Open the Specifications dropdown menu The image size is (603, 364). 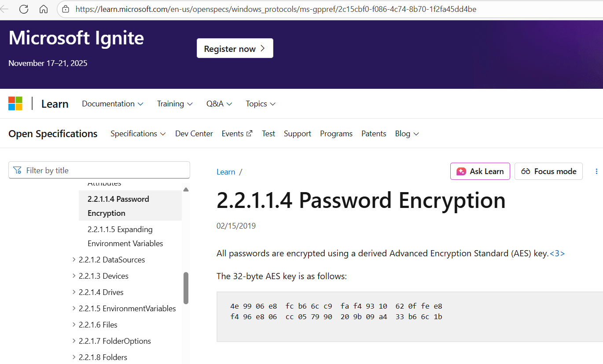[138, 134]
